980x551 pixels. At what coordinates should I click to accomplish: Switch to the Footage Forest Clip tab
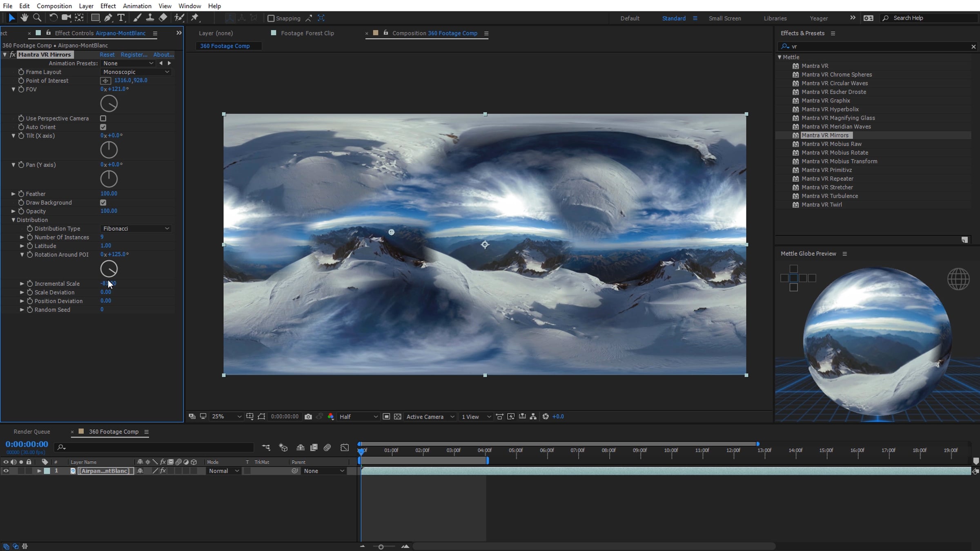pyautogui.click(x=307, y=33)
